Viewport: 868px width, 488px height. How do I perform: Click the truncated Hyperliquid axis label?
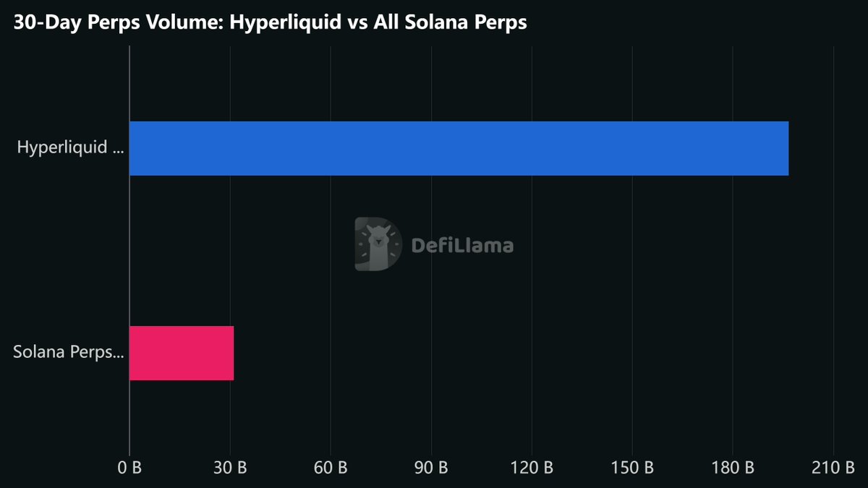pyautogui.click(x=70, y=149)
